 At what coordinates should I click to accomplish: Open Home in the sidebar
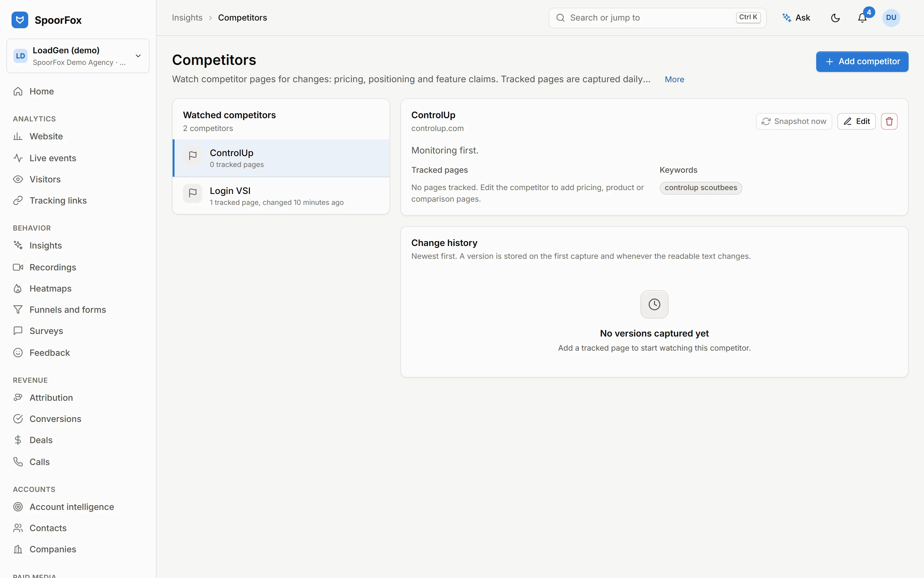78,92
